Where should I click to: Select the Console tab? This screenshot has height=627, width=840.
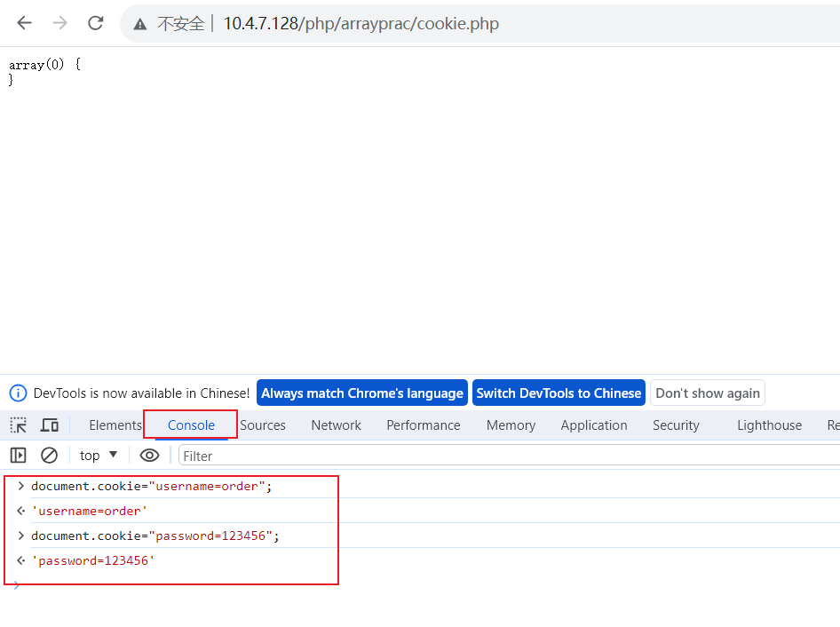[x=191, y=425]
